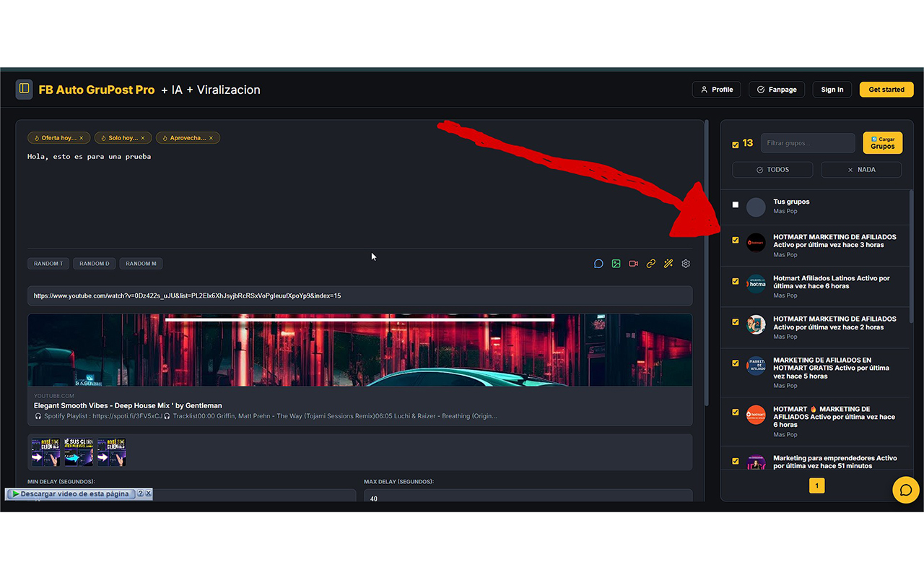Open the magic wand AI tool
924x578 pixels.
coord(668,264)
